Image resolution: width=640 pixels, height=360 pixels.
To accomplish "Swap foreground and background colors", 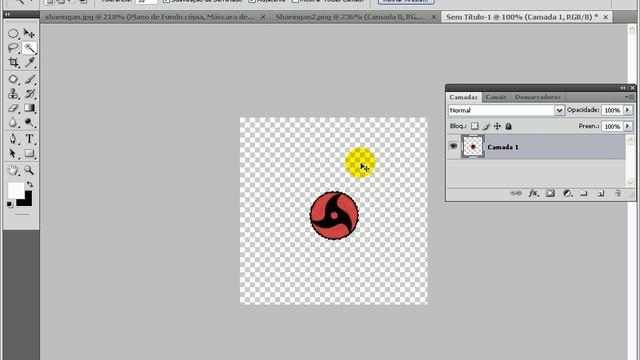I will 30,185.
